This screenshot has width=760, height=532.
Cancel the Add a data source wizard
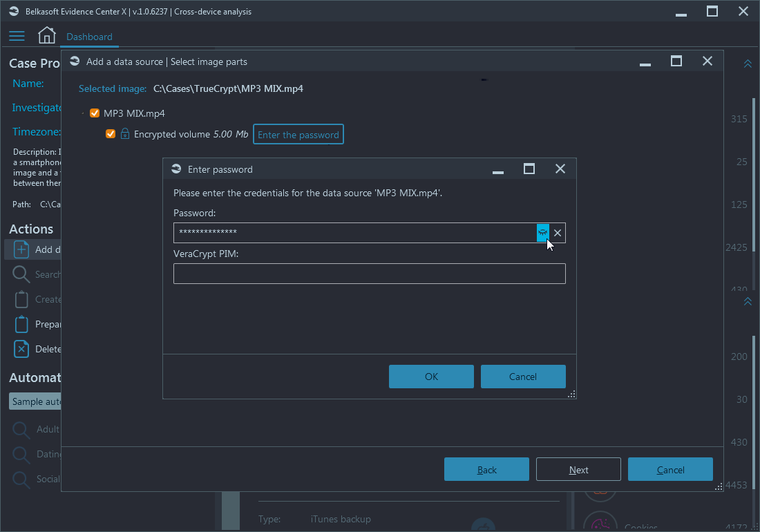tap(670, 470)
